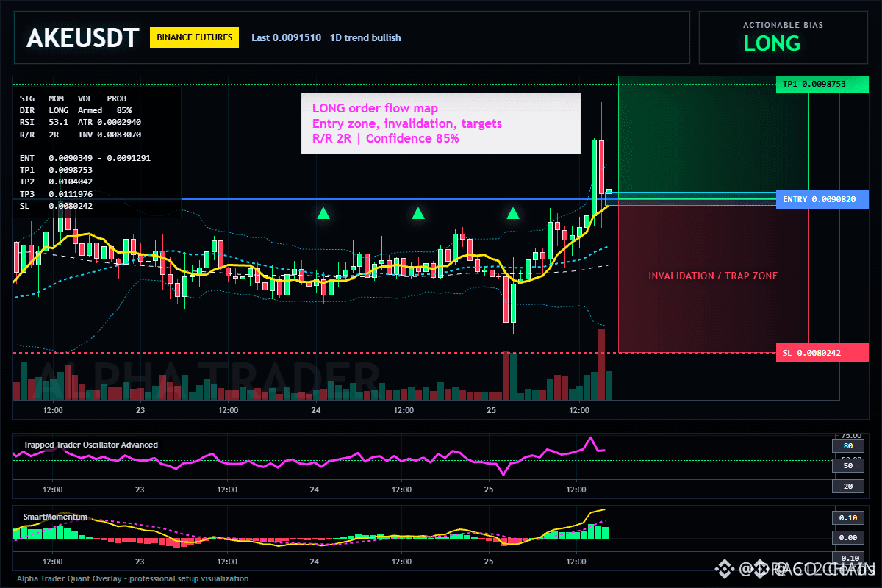Click the LONG order flow map annotation box
This screenshot has width=882, height=588.
pyautogui.click(x=441, y=123)
